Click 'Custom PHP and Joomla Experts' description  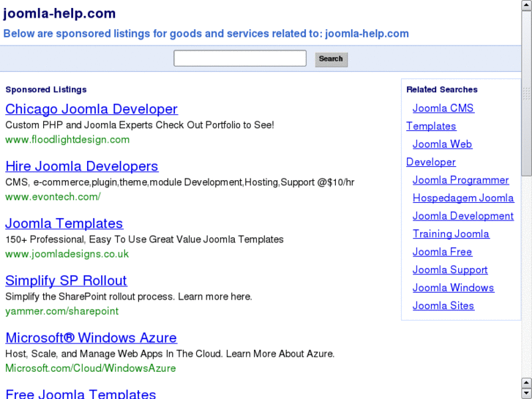coord(140,125)
